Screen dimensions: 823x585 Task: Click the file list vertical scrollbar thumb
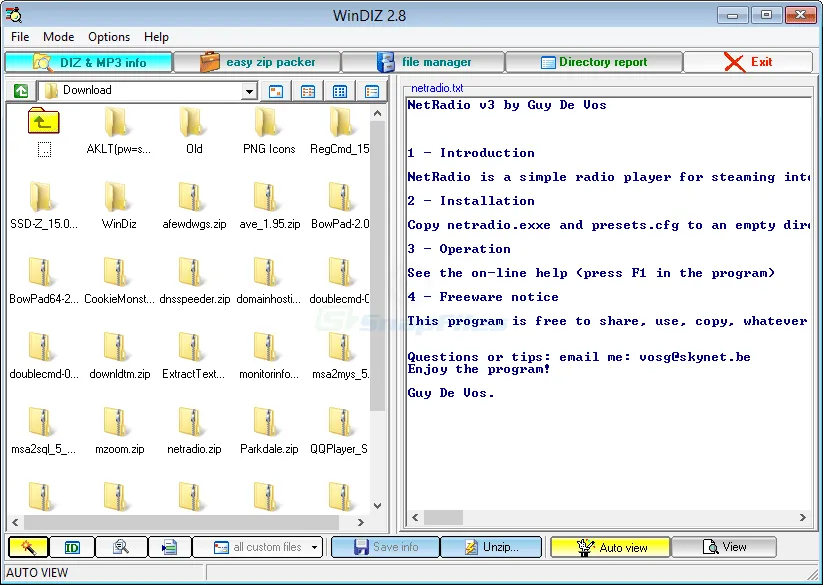click(377, 266)
